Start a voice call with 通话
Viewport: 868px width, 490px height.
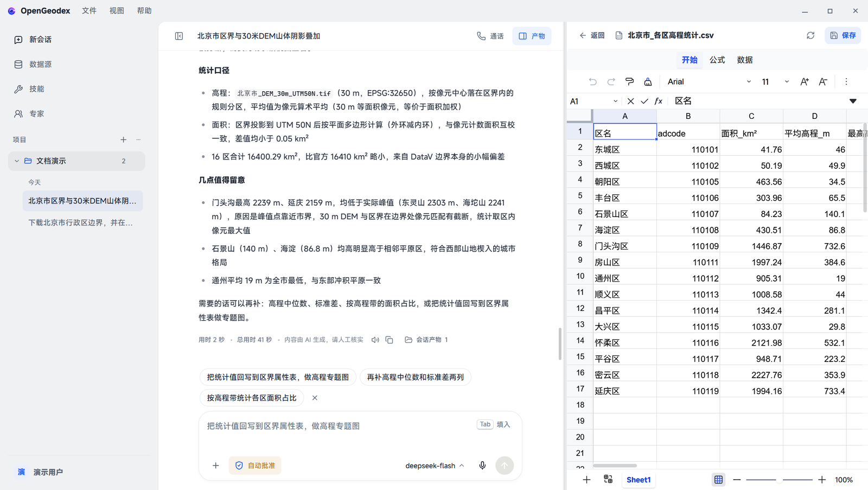point(490,36)
